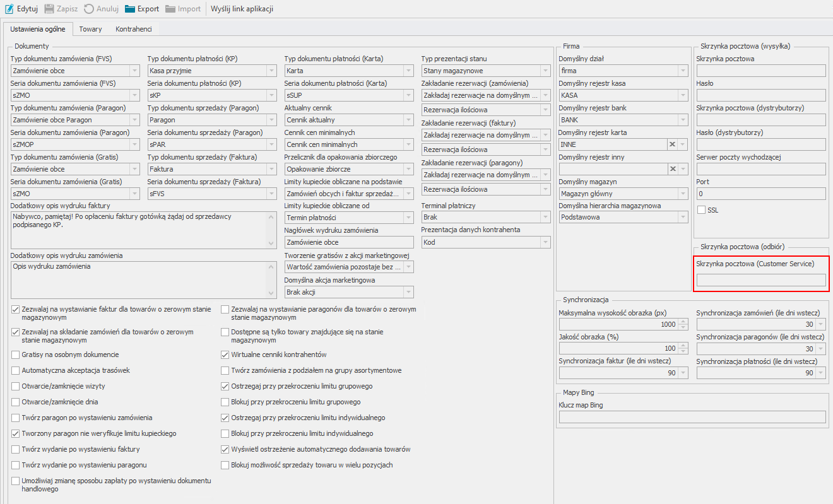Screen dimensions: 833x504
Task: Click the Skrzynka pocztowa (Customer Service) field
Action: (760, 280)
